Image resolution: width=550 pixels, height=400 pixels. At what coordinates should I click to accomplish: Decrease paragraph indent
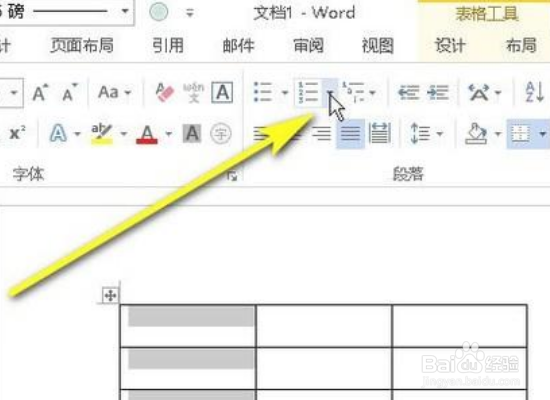tap(409, 93)
